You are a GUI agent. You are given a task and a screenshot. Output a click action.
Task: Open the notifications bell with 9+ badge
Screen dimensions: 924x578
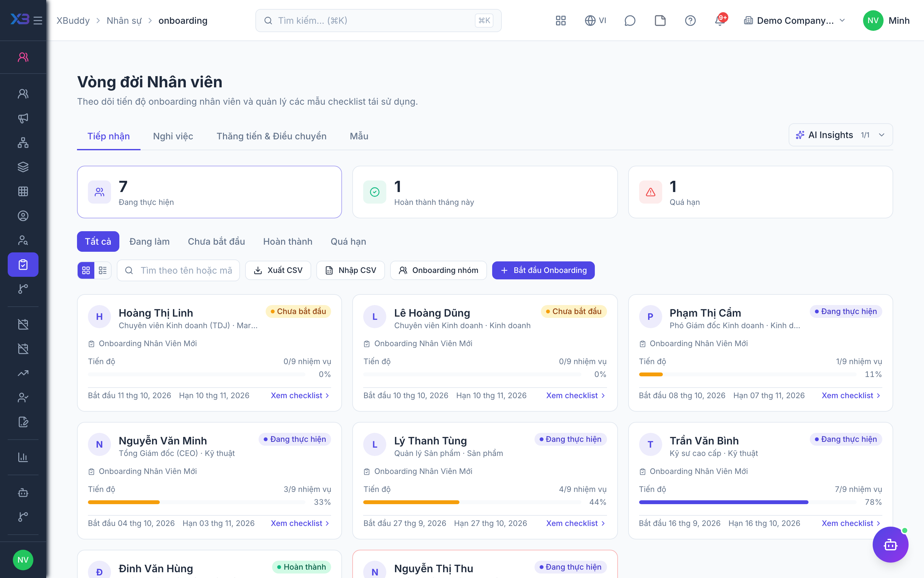(x=720, y=20)
